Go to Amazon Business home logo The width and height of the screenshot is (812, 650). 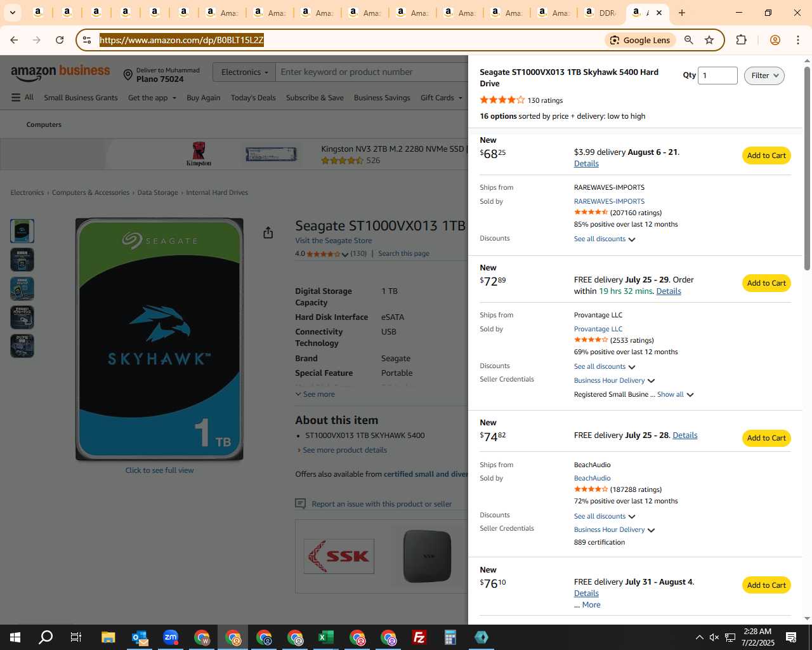click(60, 73)
